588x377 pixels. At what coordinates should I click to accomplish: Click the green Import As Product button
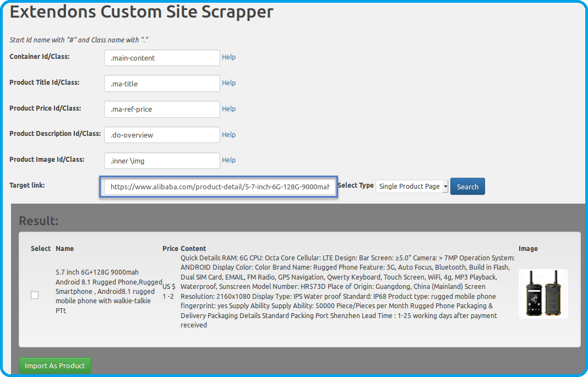(x=55, y=365)
